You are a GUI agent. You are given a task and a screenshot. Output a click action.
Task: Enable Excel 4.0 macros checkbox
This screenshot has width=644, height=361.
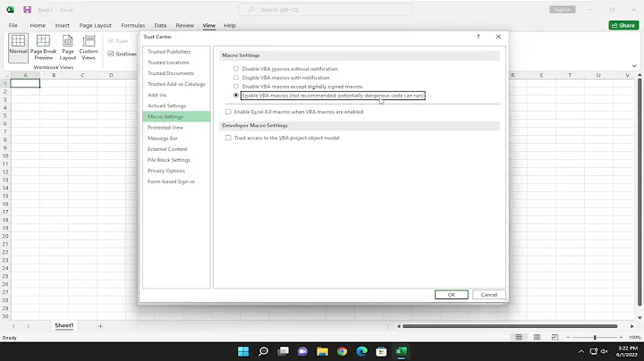point(228,112)
